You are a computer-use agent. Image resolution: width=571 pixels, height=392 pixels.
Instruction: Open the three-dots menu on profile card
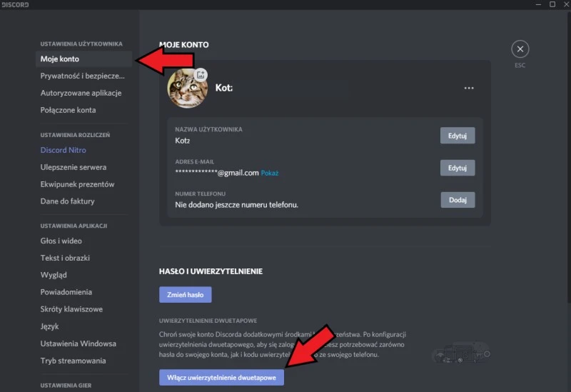coord(469,88)
